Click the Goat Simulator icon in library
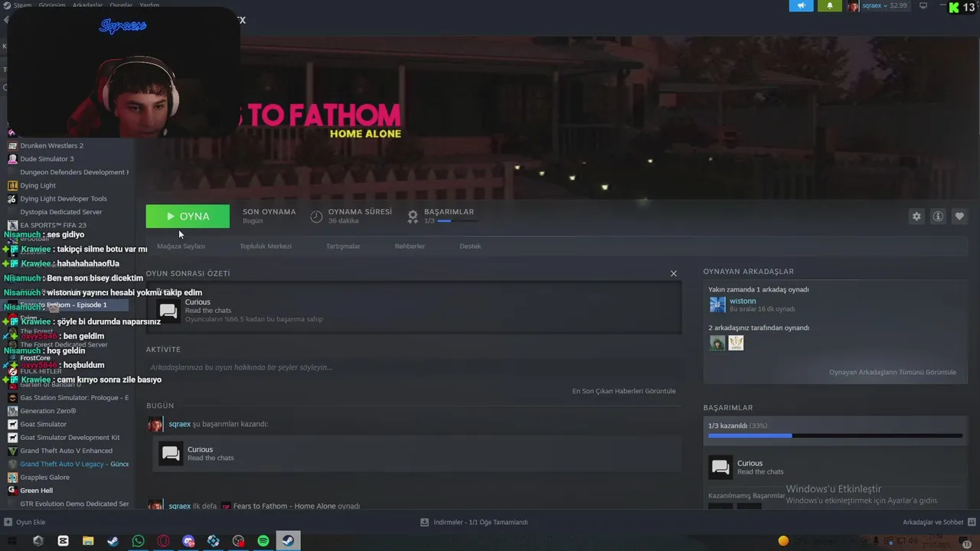 pyautogui.click(x=12, y=424)
